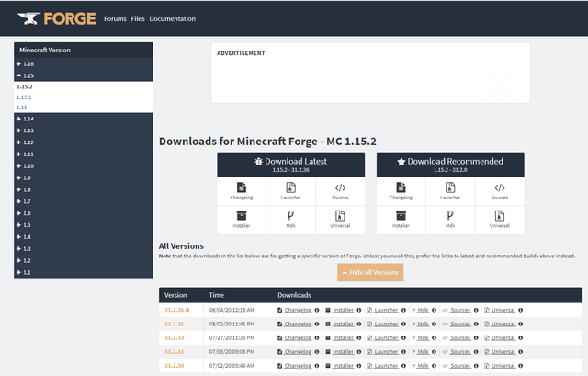Click Launcher link in row 31.2.35
The width and height of the screenshot is (588, 376).
click(386, 324)
